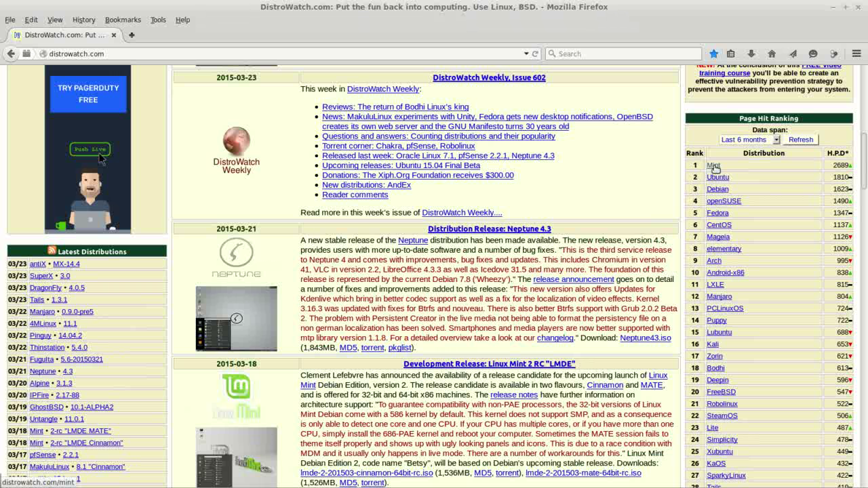
Task: Click the FreeBSD link in ranking table
Action: (x=721, y=392)
